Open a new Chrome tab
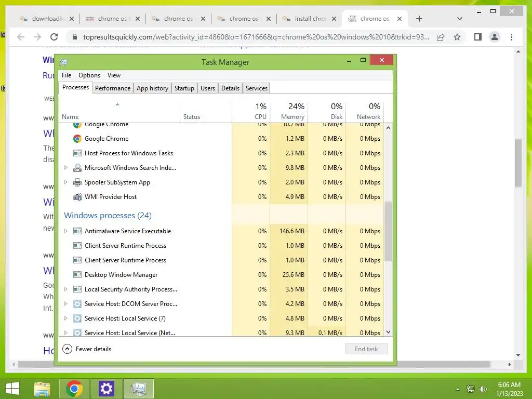Viewport: 532px width, 399px height. [x=419, y=19]
